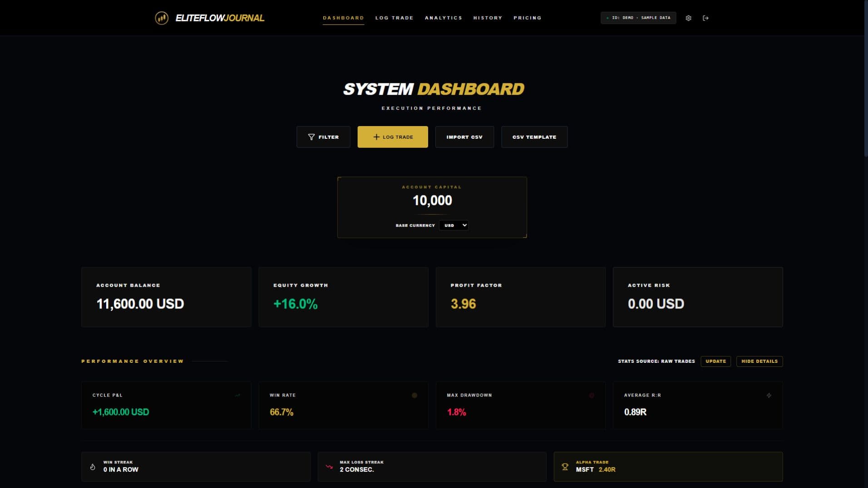Viewport: 868px width, 488px height.
Task: Click the Account Capital 10,000 value field
Action: tap(432, 200)
